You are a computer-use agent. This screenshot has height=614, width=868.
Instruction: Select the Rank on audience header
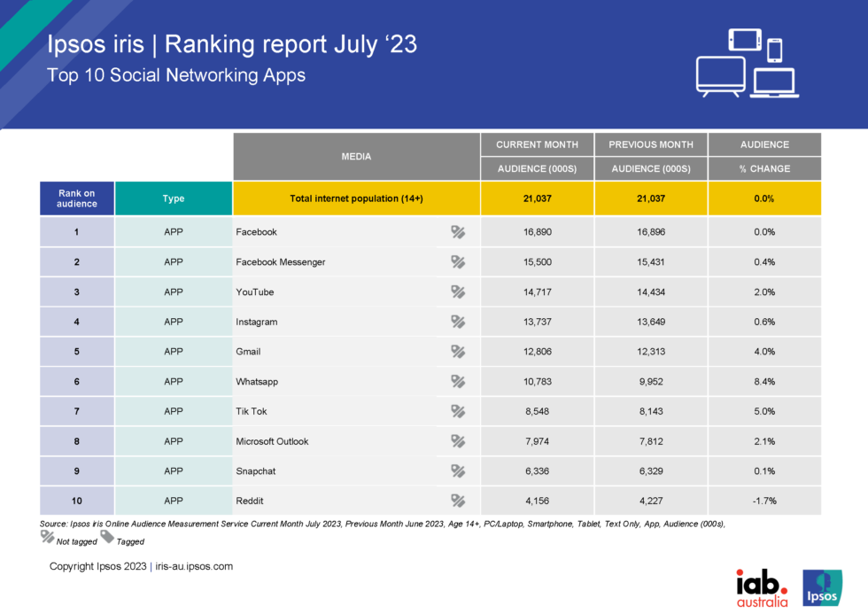point(76,198)
